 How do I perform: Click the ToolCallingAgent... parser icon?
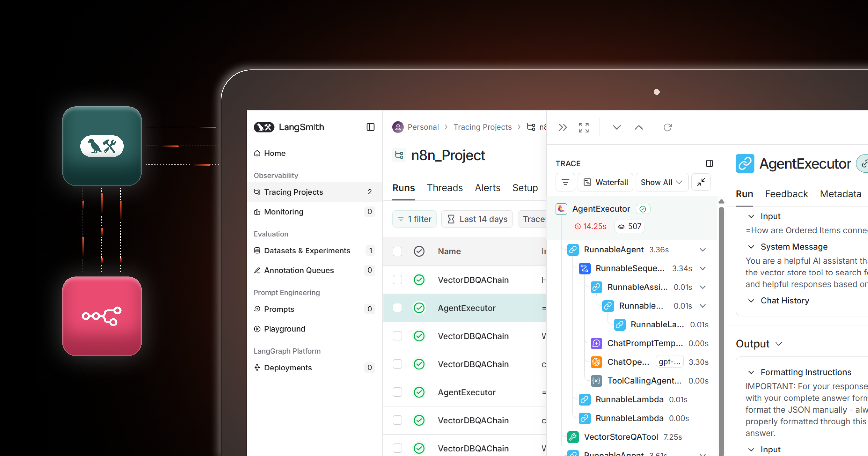pos(596,381)
